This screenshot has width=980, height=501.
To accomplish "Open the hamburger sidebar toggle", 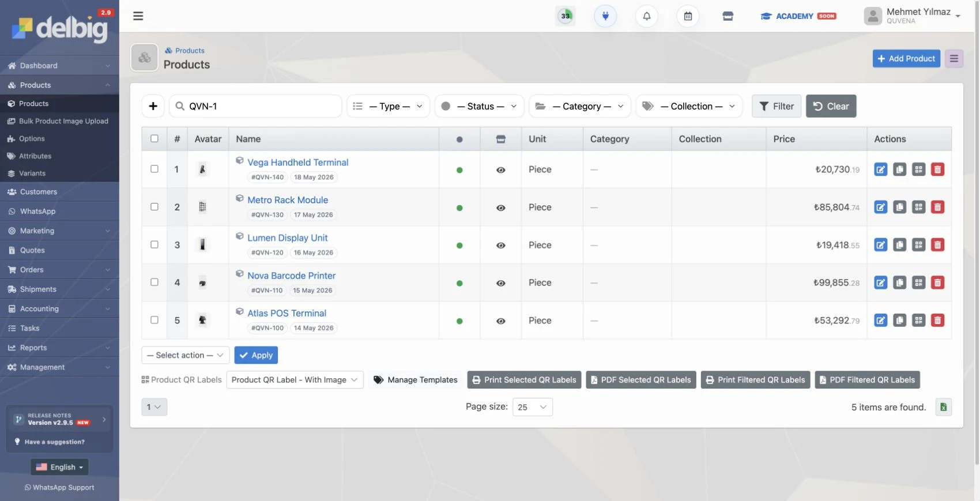I will (138, 16).
